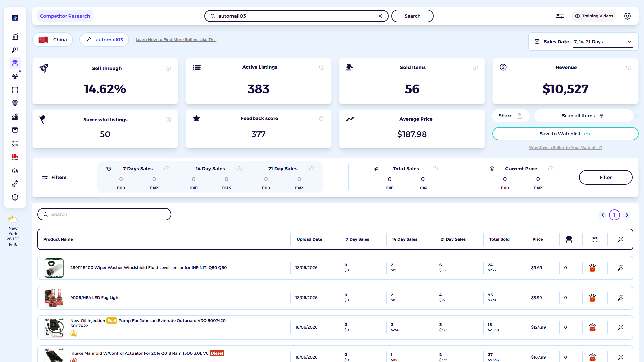644x362 pixels.
Task: Open the competitor research spy sidebar icon
Action: 15,63
